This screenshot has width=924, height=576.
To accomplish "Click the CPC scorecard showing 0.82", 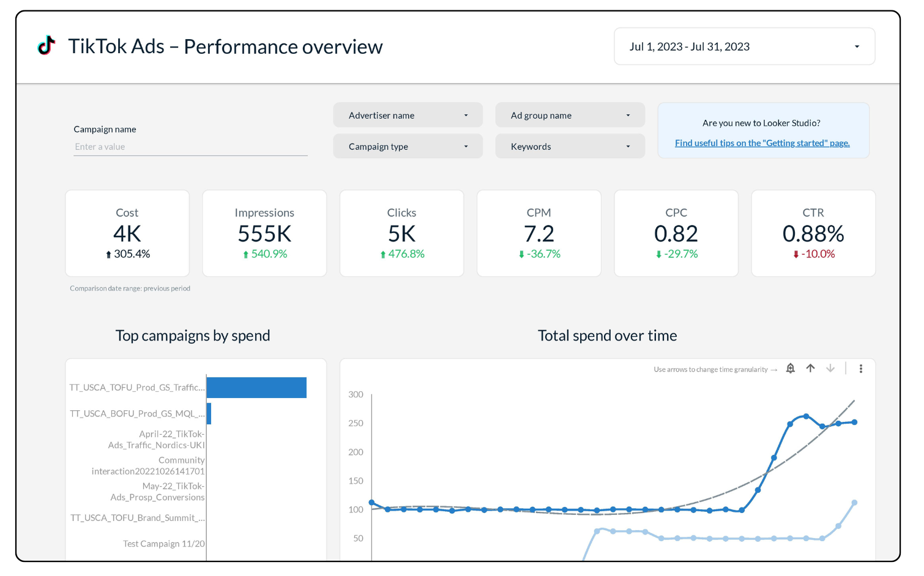I will tap(676, 233).
